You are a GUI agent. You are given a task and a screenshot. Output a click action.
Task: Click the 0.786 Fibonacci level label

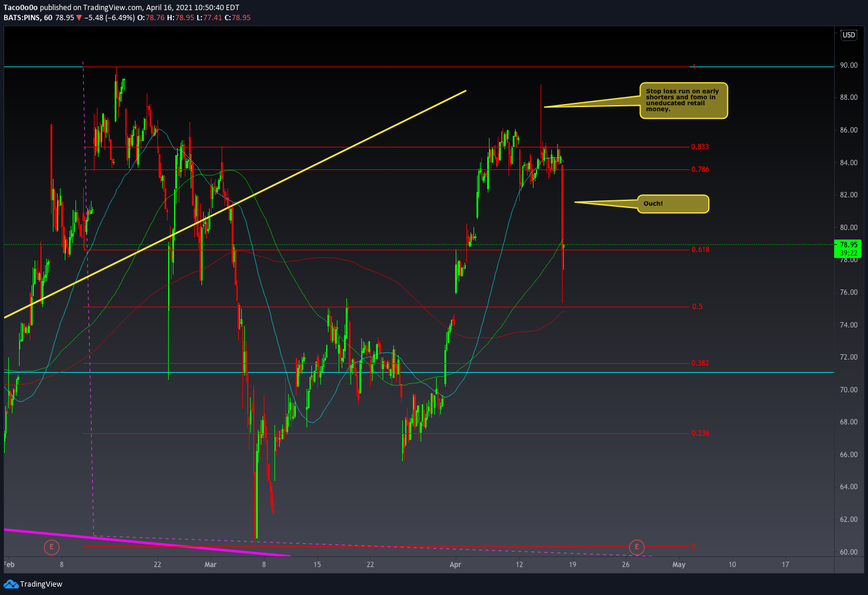click(700, 169)
